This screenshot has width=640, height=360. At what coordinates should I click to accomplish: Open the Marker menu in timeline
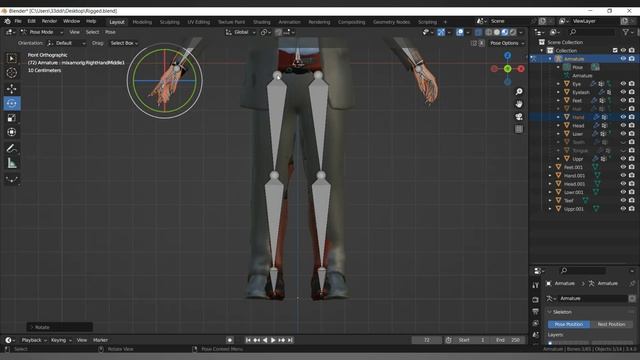[100, 340]
